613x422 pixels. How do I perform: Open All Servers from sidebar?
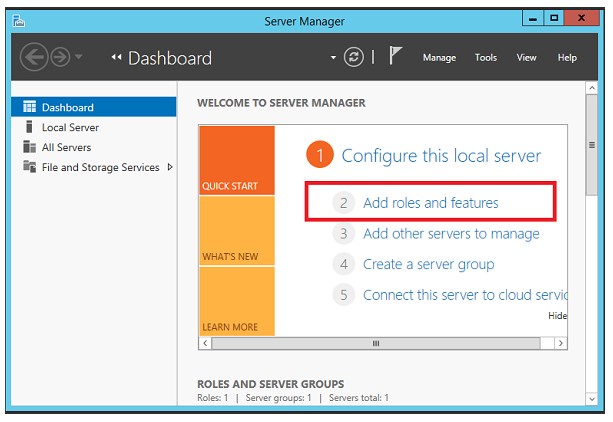click(x=68, y=147)
